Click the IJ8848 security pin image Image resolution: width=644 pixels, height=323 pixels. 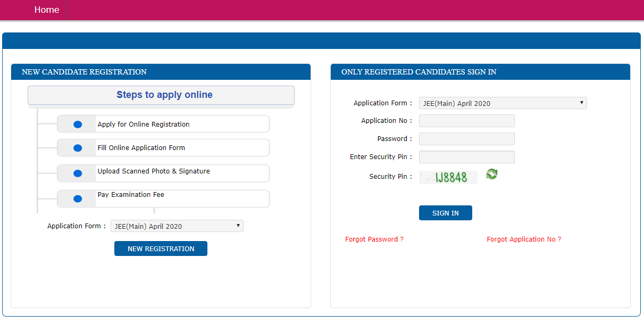tap(448, 177)
